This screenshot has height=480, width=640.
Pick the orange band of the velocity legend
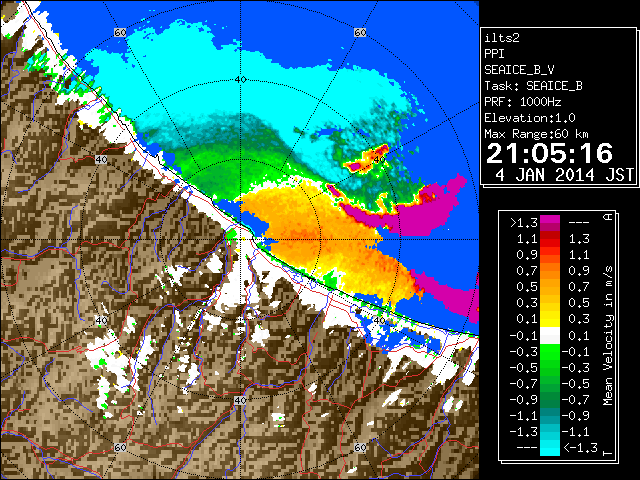click(550, 271)
